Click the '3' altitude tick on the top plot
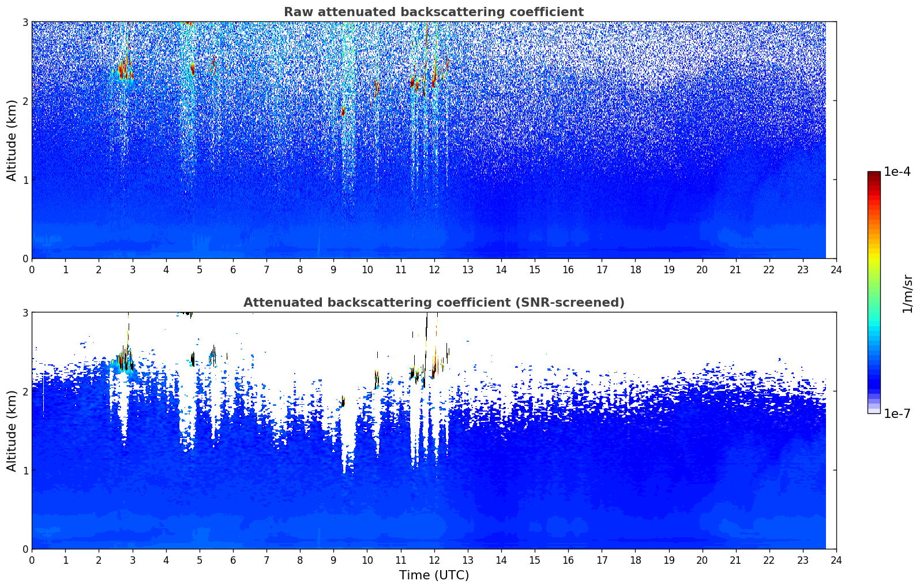920x588 pixels. pyautogui.click(x=25, y=22)
